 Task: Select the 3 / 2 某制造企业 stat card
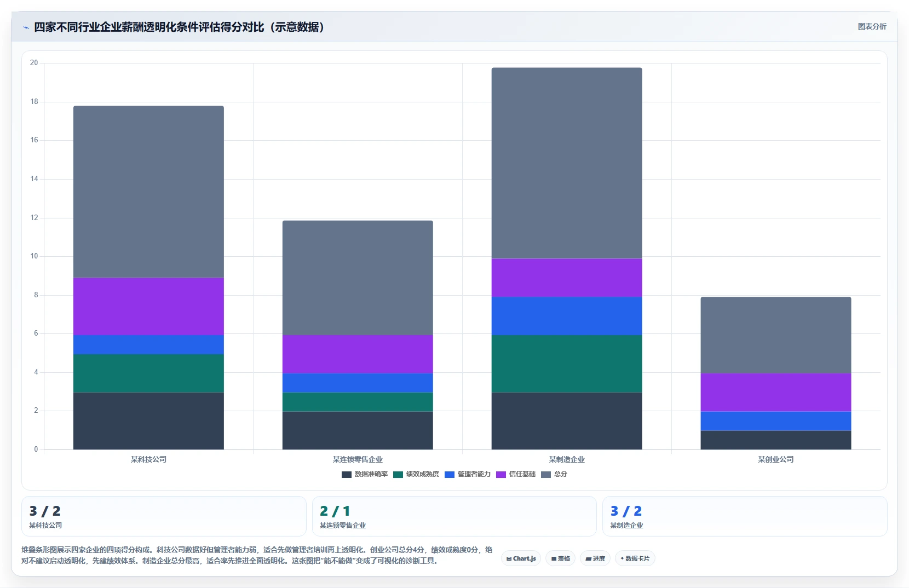coord(745,516)
